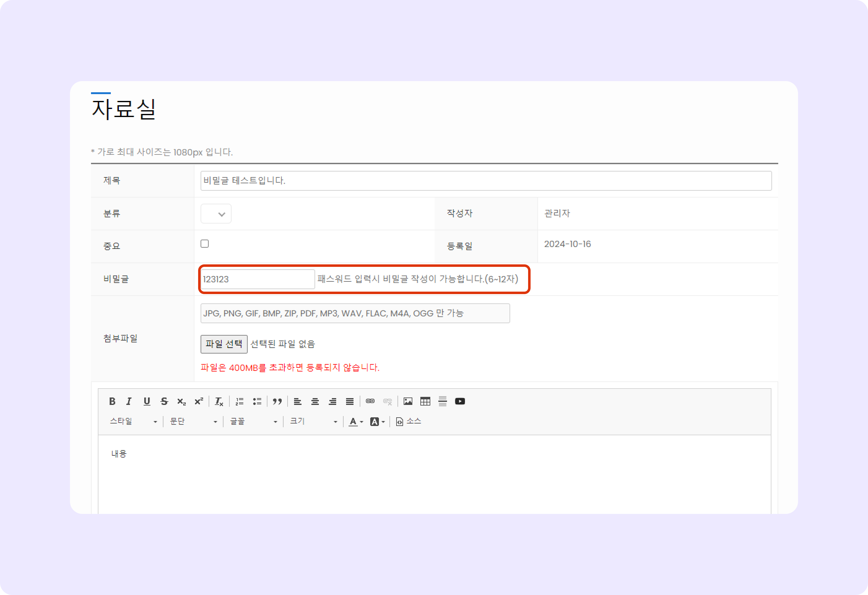This screenshot has width=868, height=595.
Task: Open the 분류 category dropdown
Action: (x=216, y=214)
